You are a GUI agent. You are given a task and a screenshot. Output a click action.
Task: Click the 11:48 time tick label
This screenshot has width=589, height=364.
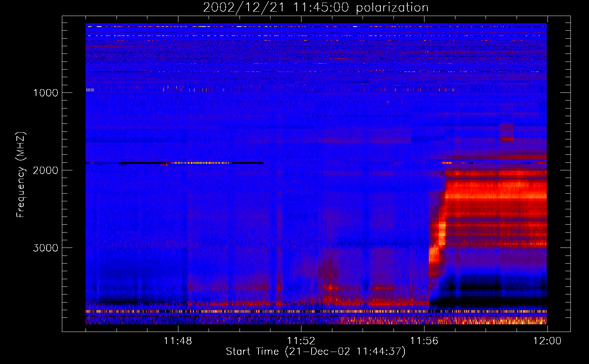(x=178, y=341)
